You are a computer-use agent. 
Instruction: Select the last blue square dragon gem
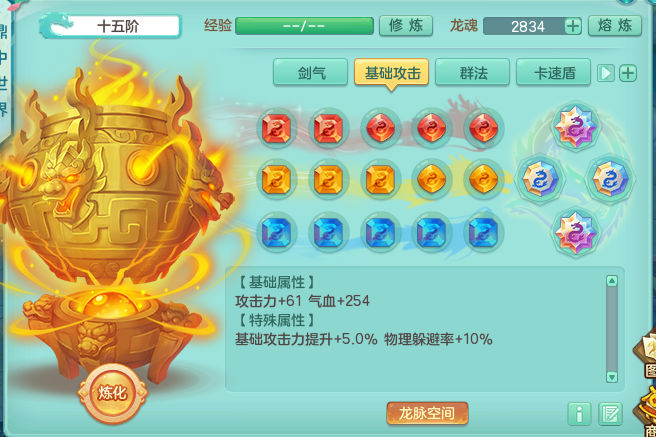[x=483, y=232]
